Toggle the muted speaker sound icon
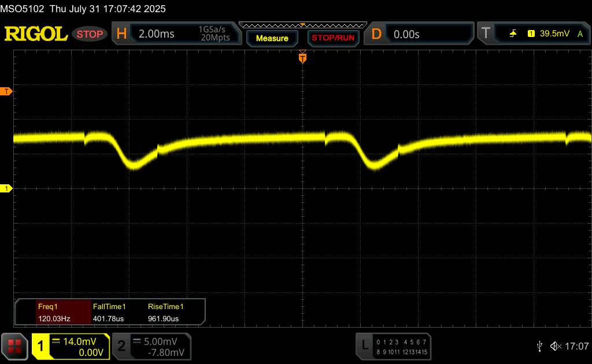The height and width of the screenshot is (364, 592). (x=555, y=346)
